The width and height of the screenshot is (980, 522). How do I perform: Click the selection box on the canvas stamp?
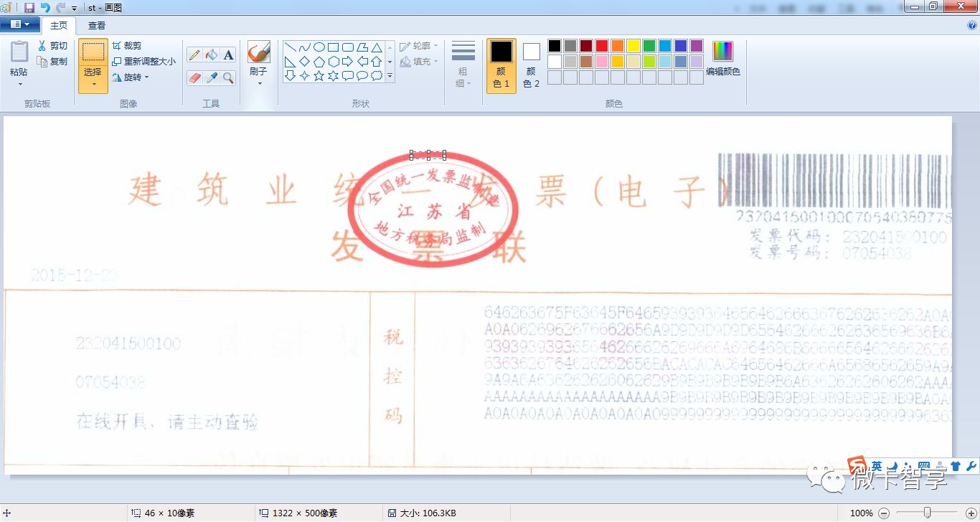click(x=428, y=155)
